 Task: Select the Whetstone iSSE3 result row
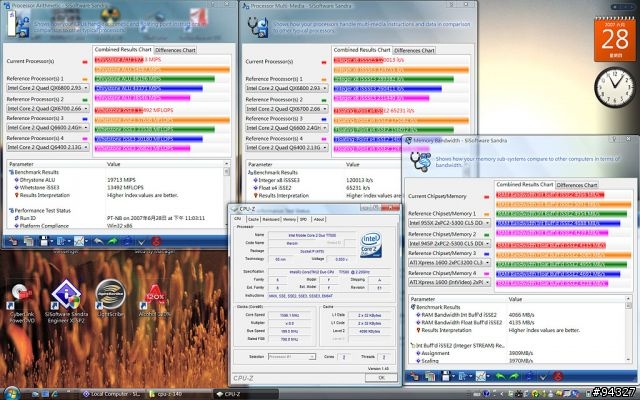118,187
